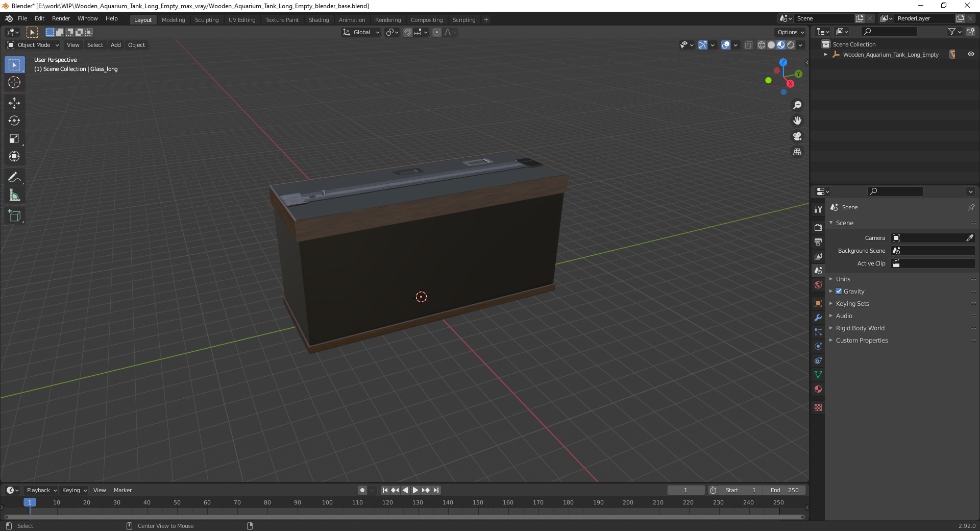The height and width of the screenshot is (531, 980).
Task: Select the Scale tool
Action: pyautogui.click(x=14, y=139)
